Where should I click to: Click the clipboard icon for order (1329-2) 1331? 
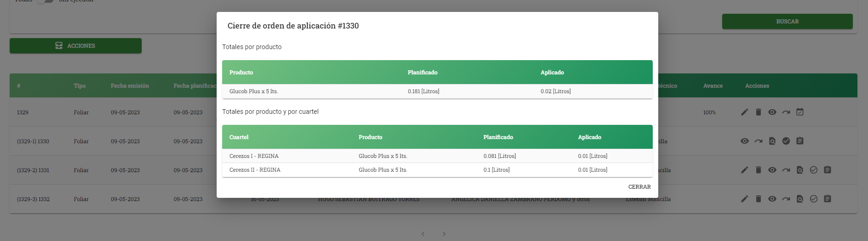point(828,170)
